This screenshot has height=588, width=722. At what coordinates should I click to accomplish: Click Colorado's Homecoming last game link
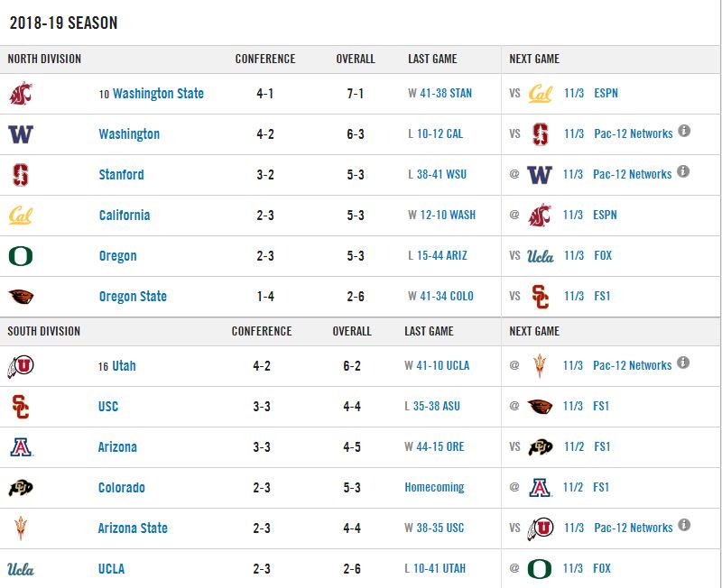tap(434, 488)
